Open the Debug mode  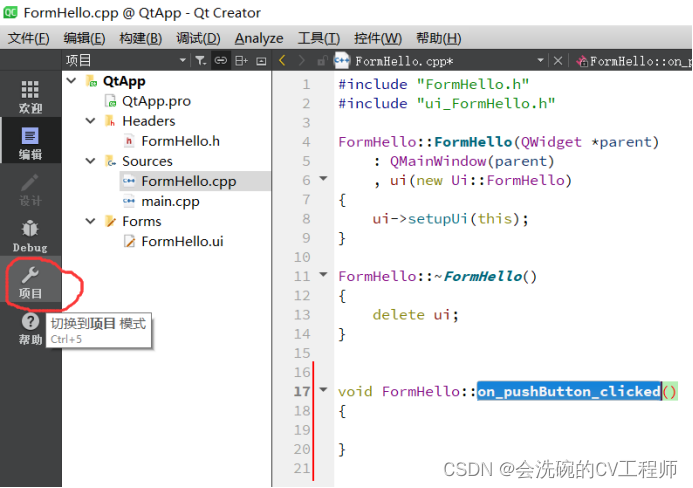30,235
